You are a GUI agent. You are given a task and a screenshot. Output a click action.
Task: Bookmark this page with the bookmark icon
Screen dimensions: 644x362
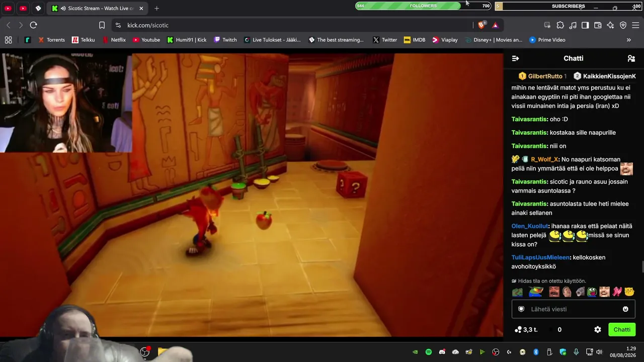click(102, 25)
